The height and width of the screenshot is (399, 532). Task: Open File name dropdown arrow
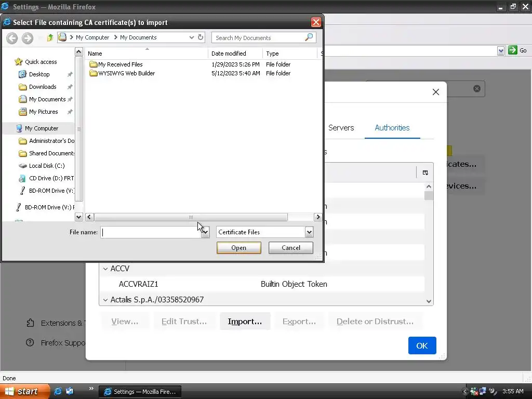click(205, 232)
